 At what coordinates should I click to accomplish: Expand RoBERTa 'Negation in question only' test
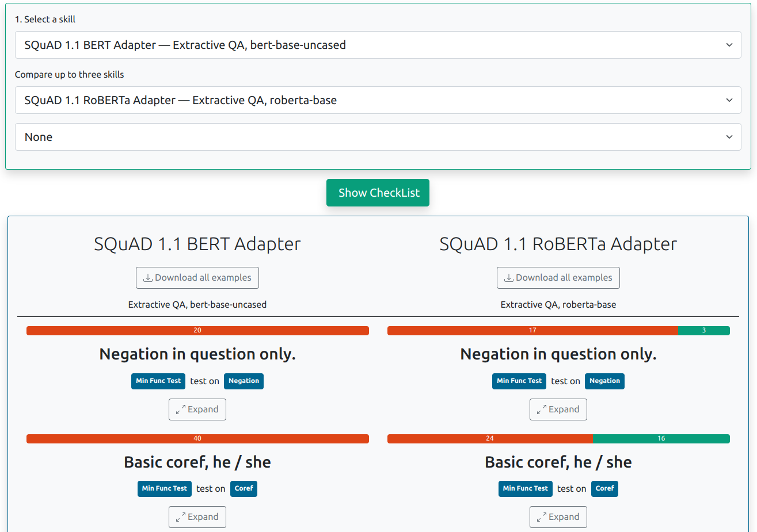click(x=558, y=409)
